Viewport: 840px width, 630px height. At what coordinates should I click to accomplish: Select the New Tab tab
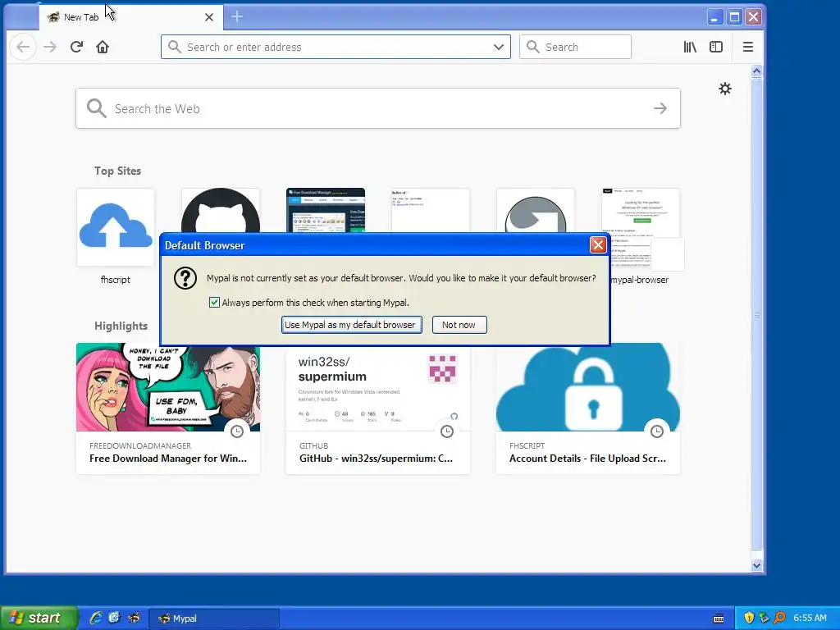coord(130,17)
